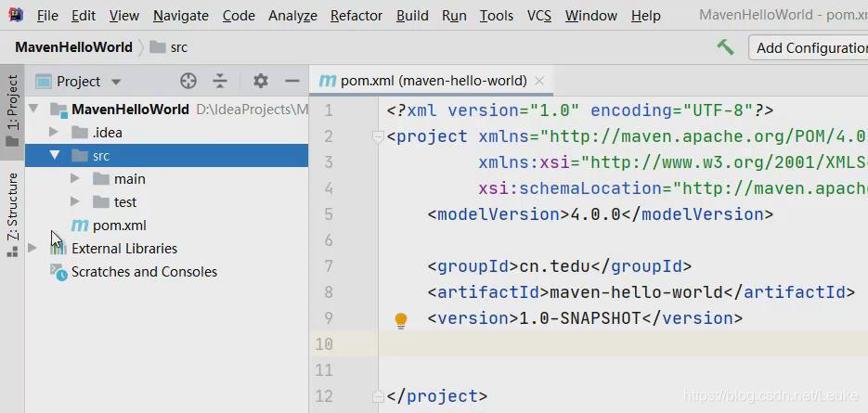Open the Edit menu

pyautogui.click(x=84, y=16)
